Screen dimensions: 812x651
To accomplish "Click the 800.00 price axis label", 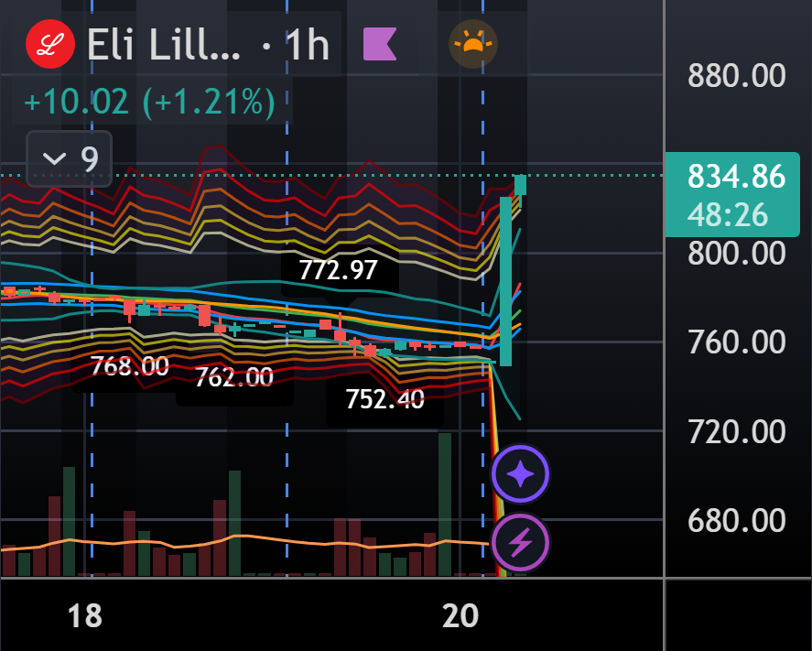I will click(x=736, y=254).
